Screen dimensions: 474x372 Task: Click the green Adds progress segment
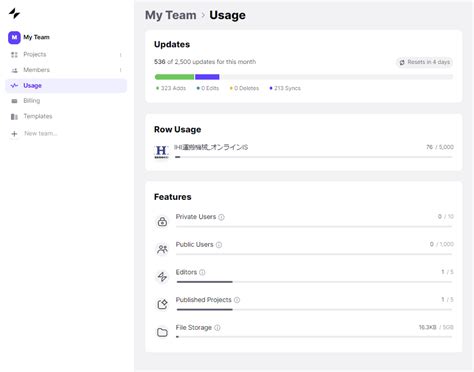pos(174,77)
